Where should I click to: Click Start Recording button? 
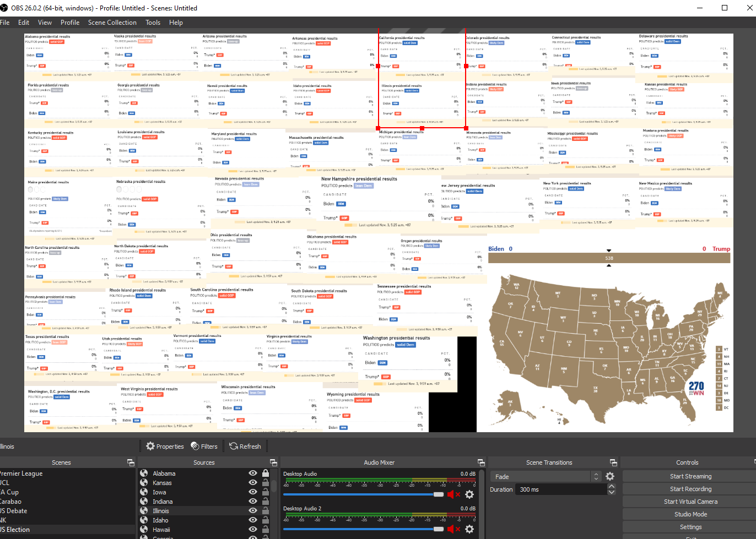point(690,489)
